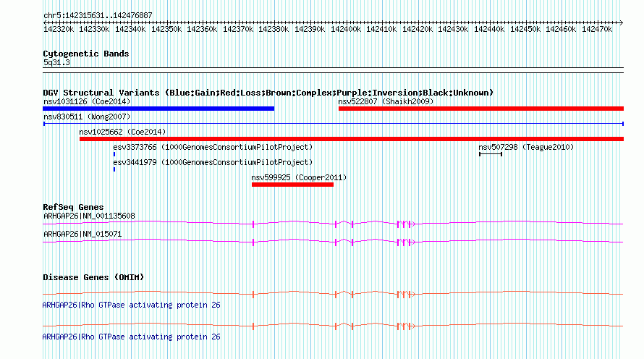
Task: Open ARHGAP26|NM_001135608 transcript label
Action: (x=89, y=216)
